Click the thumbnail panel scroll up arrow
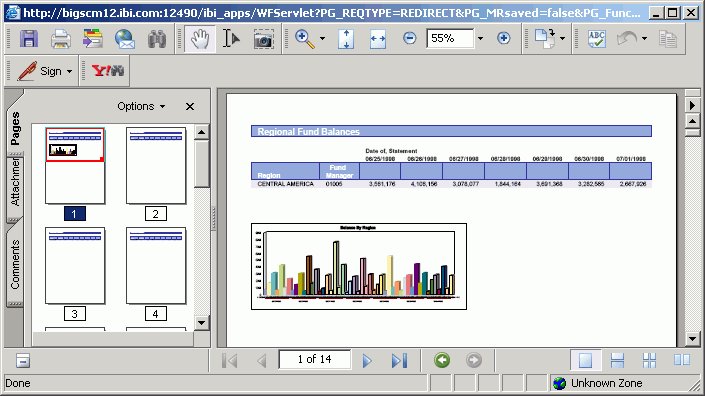705x396 pixels. [x=201, y=132]
